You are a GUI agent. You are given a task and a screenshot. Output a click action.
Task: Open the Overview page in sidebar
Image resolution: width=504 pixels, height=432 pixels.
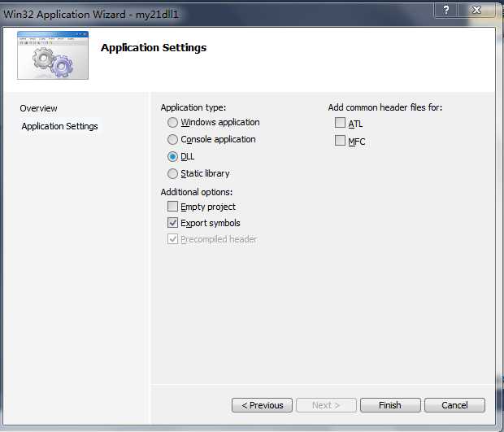pos(38,108)
